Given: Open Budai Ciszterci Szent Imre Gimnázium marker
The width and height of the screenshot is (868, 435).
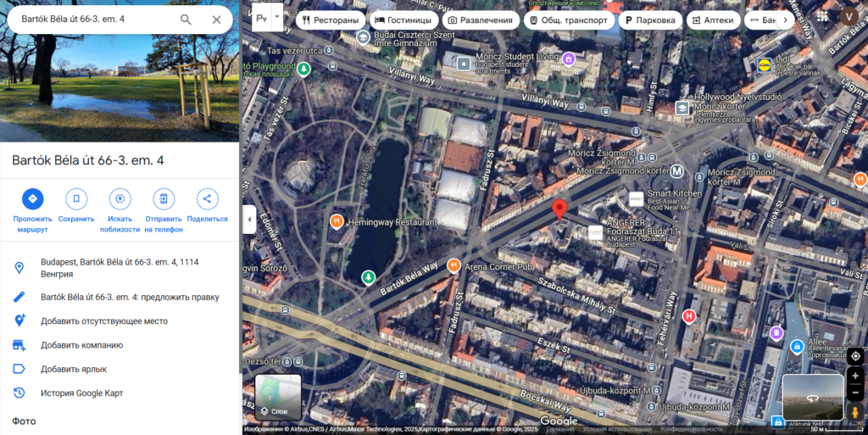Looking at the screenshot, I should (363, 37).
